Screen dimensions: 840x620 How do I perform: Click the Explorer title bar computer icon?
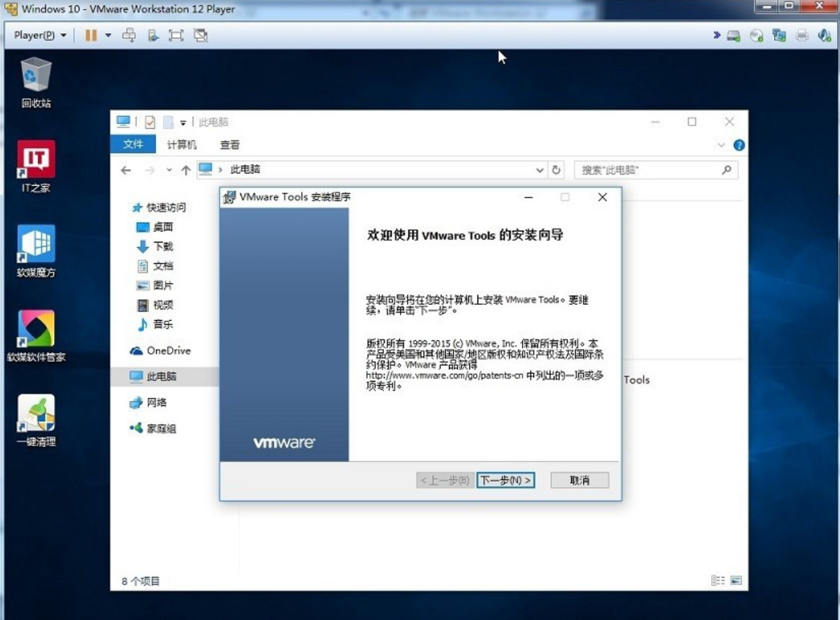coord(123,121)
